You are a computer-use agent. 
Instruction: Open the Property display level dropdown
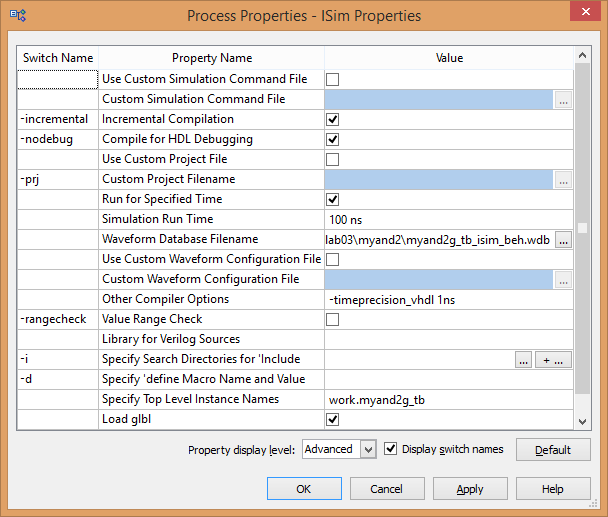(x=368, y=450)
